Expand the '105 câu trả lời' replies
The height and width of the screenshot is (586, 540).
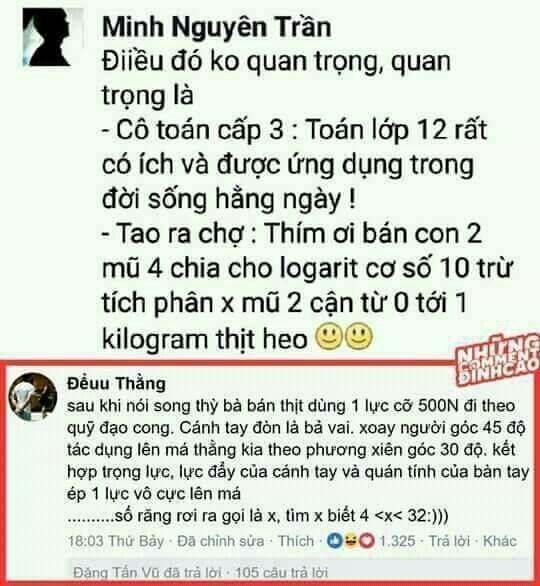point(282,573)
